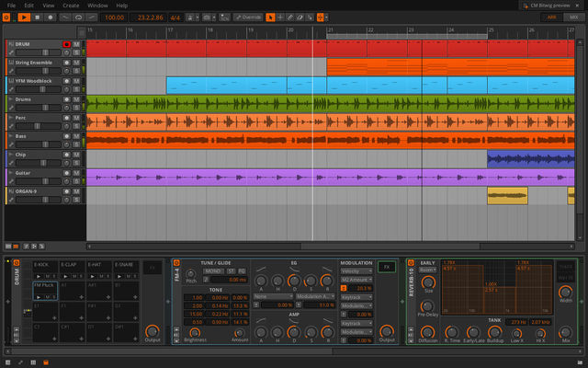Switch to the ARR view
This screenshot has height=368, width=588.
[551, 17]
